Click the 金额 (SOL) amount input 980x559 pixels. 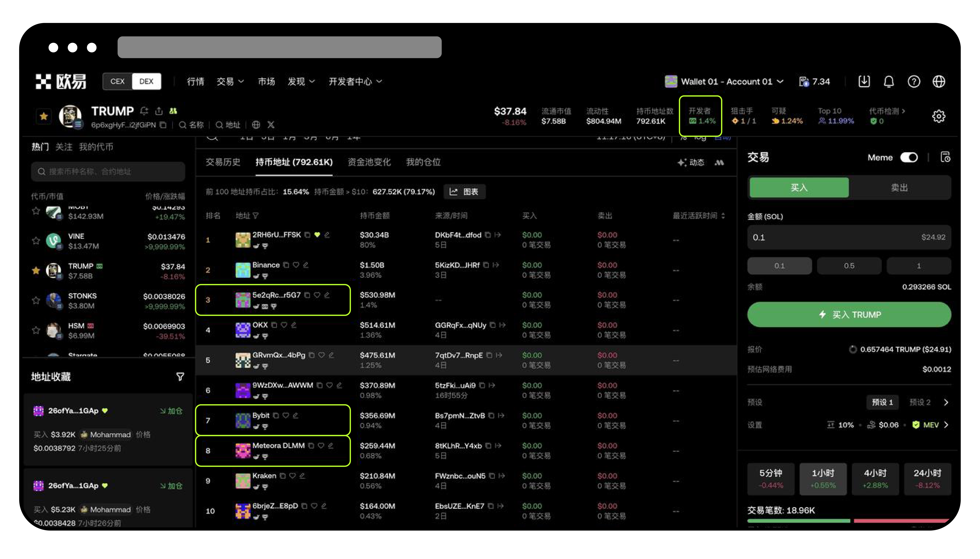coord(849,237)
